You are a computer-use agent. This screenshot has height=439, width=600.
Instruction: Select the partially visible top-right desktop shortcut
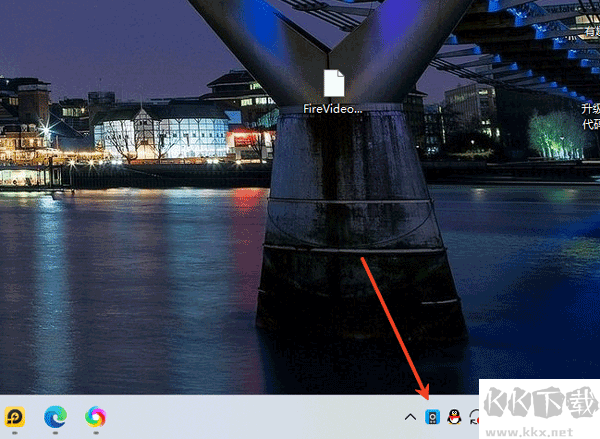click(590, 30)
